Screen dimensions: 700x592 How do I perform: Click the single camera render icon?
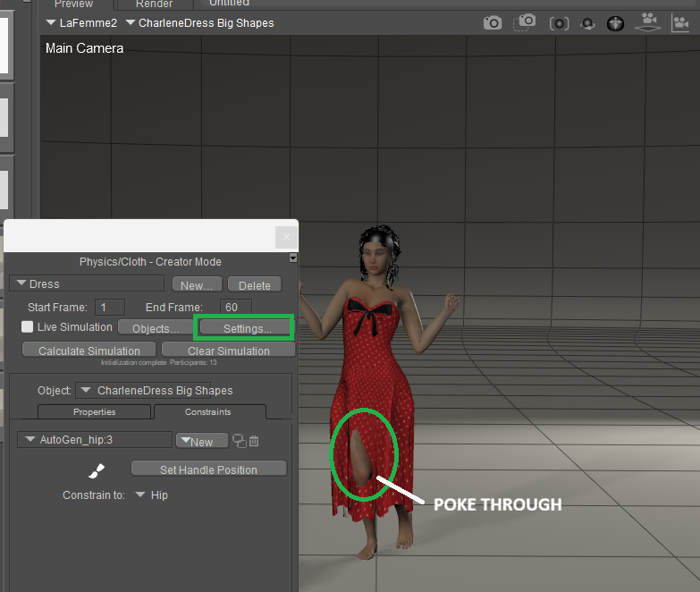coord(493,23)
